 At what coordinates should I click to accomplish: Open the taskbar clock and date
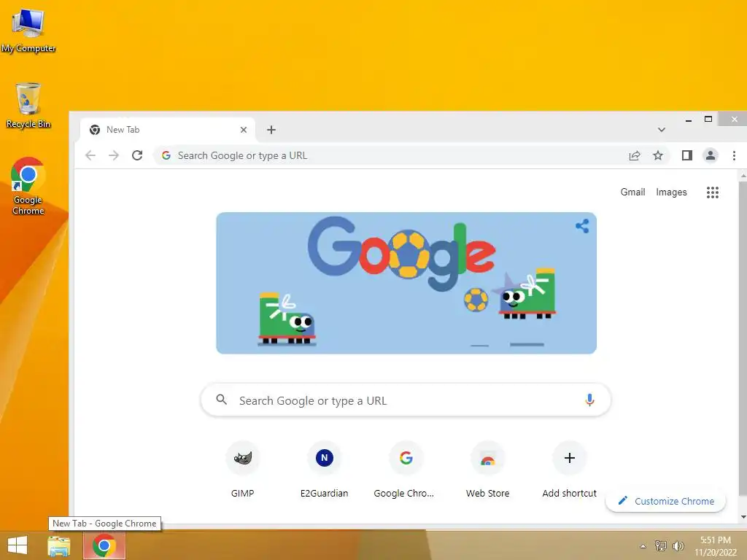pos(715,546)
